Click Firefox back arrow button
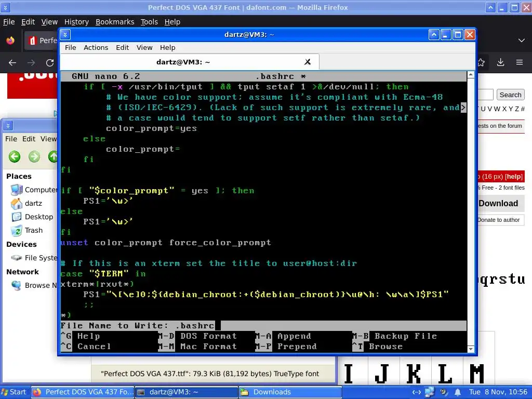Viewport: 532px width, 399px height. tap(12, 63)
